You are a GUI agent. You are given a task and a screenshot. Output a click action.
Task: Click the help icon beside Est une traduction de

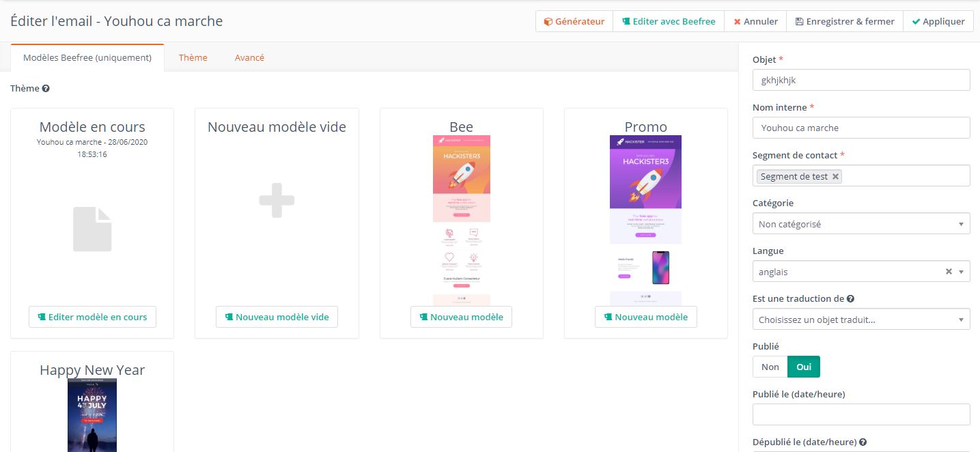[850, 298]
